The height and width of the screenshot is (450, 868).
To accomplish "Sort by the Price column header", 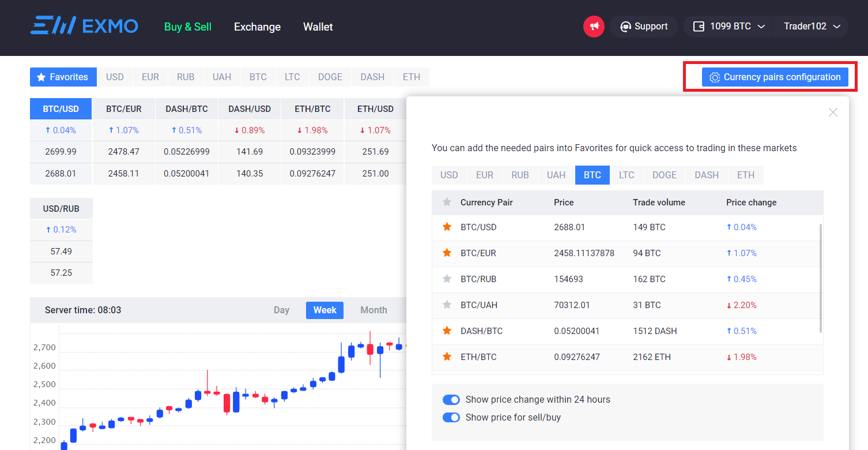I will pyautogui.click(x=564, y=202).
